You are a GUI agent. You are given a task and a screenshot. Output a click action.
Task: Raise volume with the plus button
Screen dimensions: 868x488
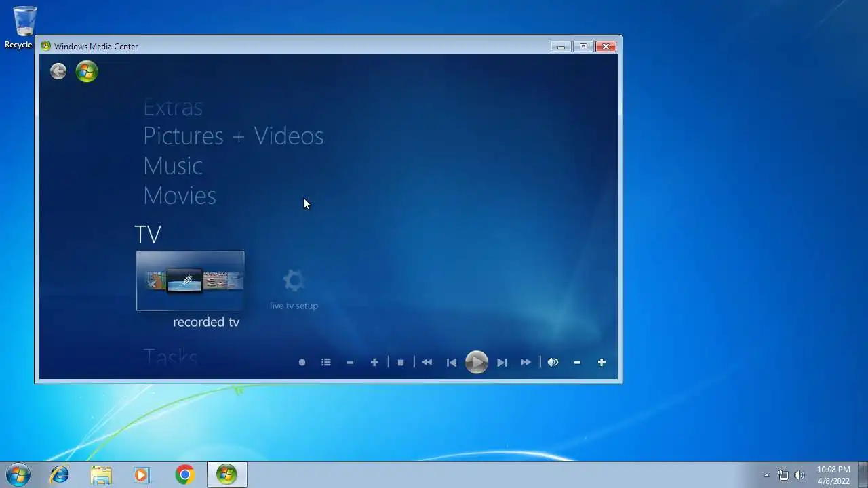601,363
